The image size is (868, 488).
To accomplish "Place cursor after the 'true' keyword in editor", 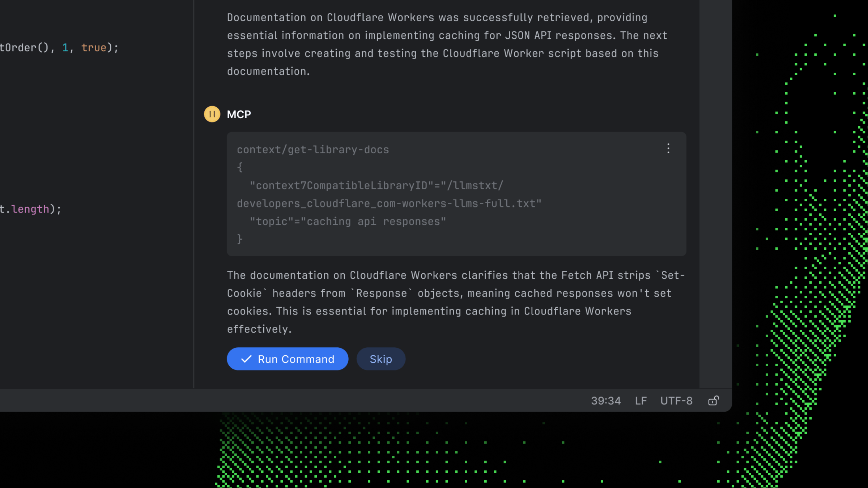I will pos(107,48).
